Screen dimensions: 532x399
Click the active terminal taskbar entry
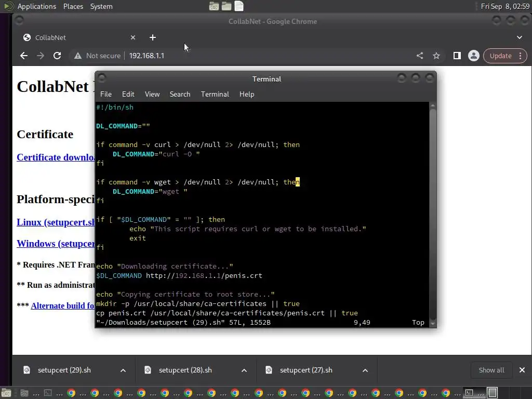[x=474, y=393]
